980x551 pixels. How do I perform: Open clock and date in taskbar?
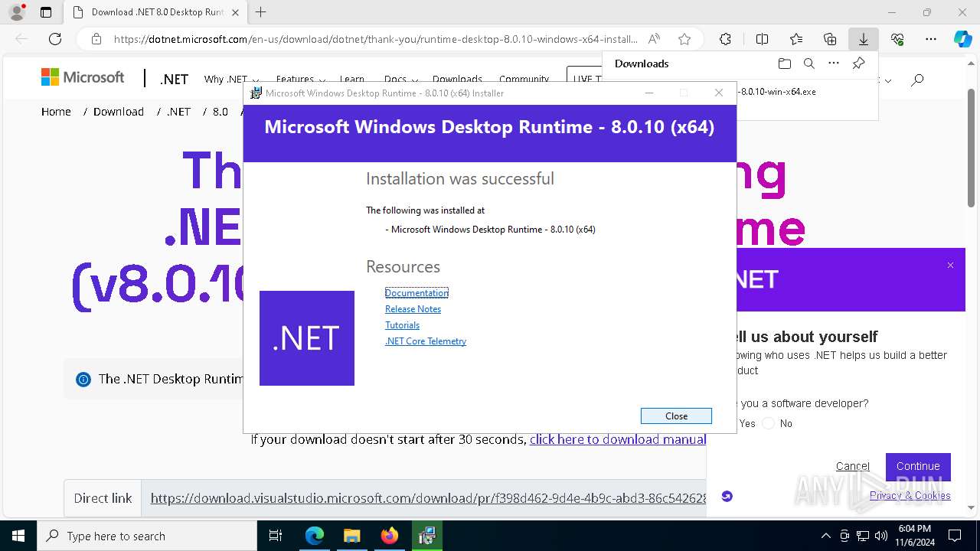[914, 536]
